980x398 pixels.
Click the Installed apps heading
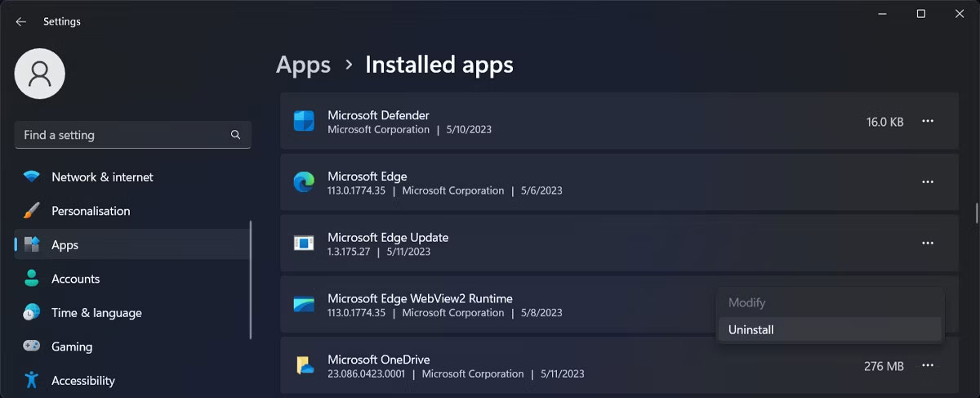point(439,65)
